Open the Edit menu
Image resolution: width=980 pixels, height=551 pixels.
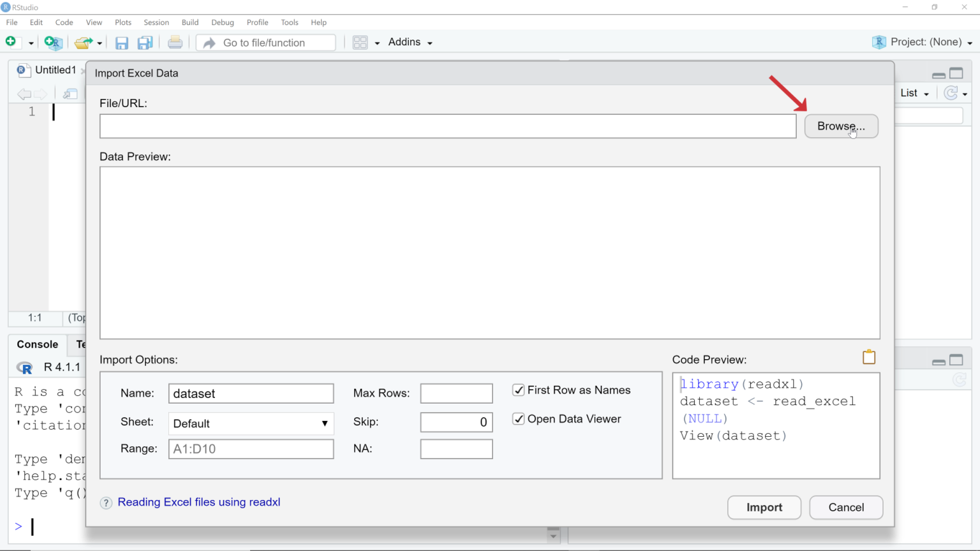click(36, 22)
